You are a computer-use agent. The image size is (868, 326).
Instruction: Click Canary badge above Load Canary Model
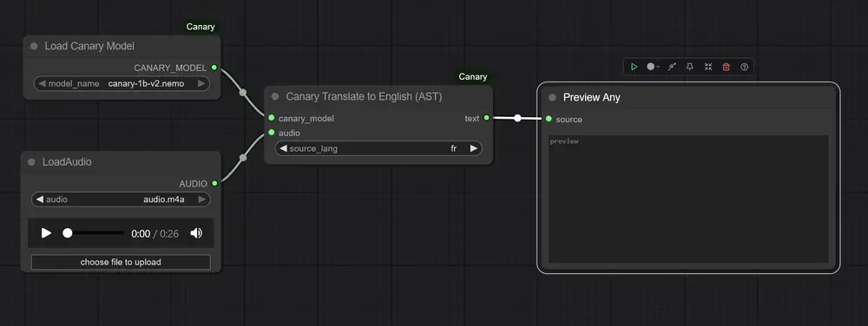201,27
